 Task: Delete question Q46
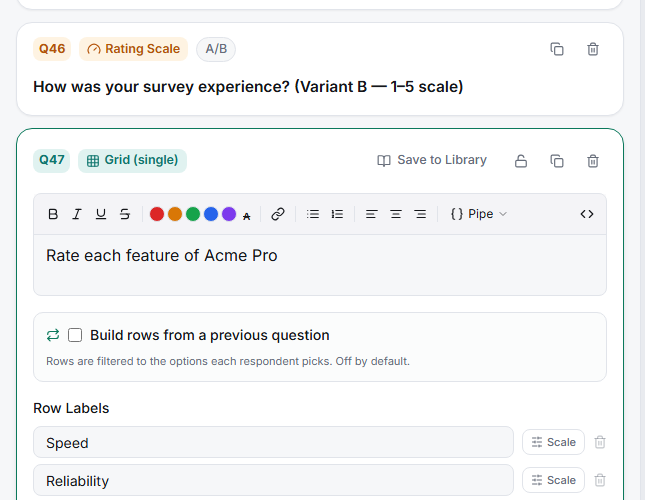point(593,49)
